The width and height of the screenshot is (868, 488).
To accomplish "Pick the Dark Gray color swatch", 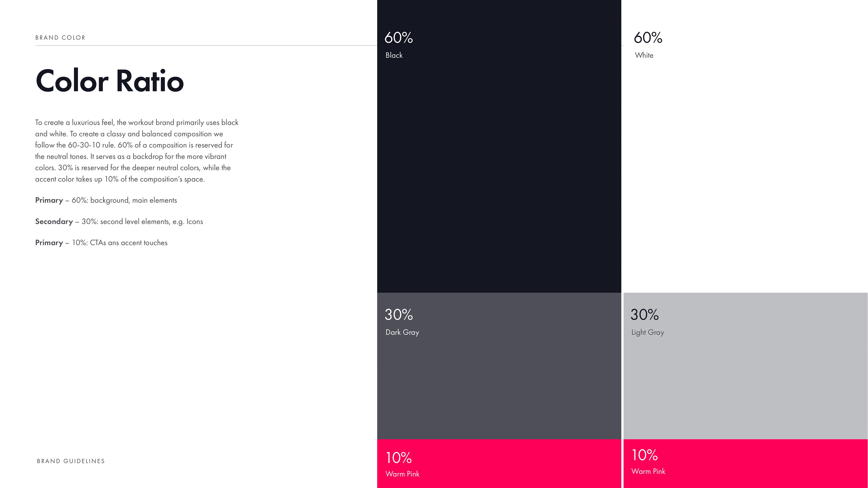I will [499, 380].
